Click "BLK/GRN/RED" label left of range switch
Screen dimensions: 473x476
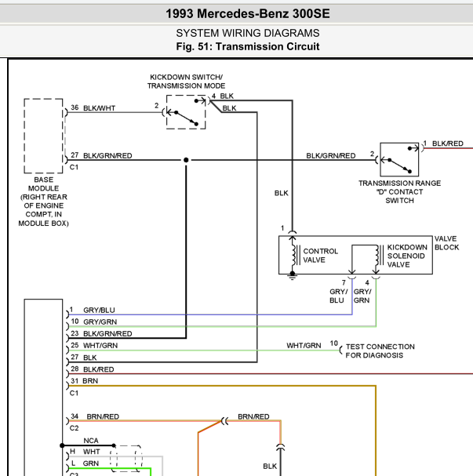[x=330, y=156]
